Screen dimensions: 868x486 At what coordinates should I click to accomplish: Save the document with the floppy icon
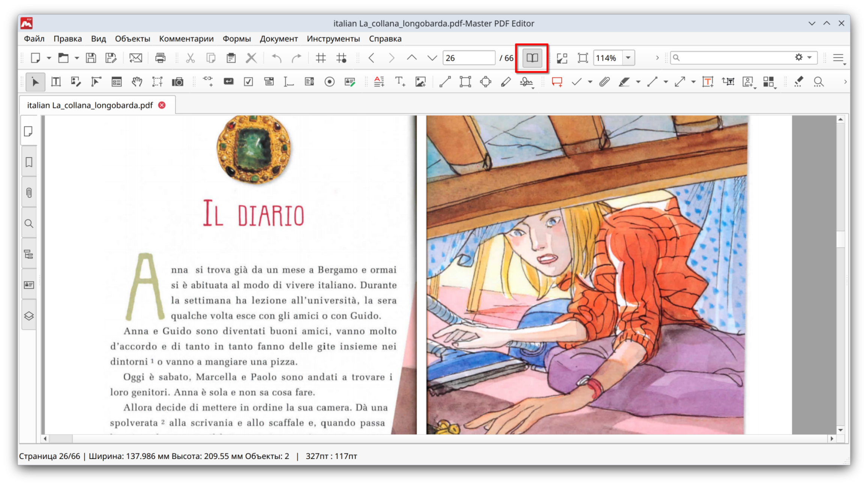pyautogui.click(x=91, y=58)
